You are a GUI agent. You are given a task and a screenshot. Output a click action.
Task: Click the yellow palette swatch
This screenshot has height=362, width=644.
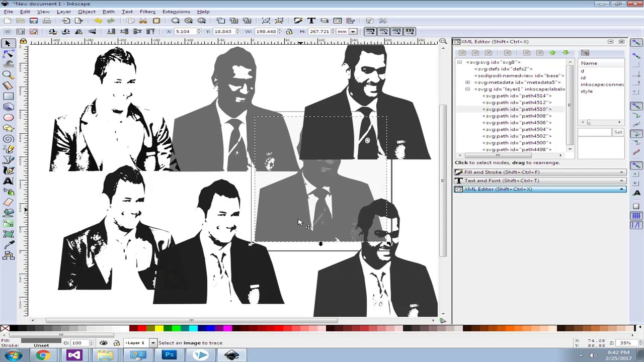click(x=158, y=329)
